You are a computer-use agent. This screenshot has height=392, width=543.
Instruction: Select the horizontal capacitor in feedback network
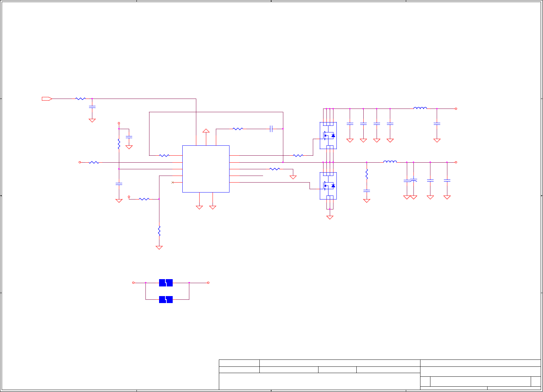pyautogui.click(x=271, y=129)
